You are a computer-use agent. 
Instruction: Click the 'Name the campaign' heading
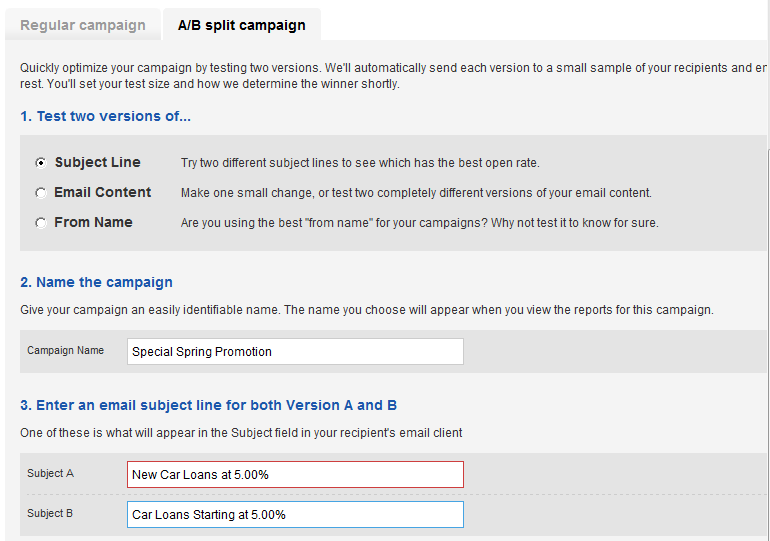pos(96,282)
